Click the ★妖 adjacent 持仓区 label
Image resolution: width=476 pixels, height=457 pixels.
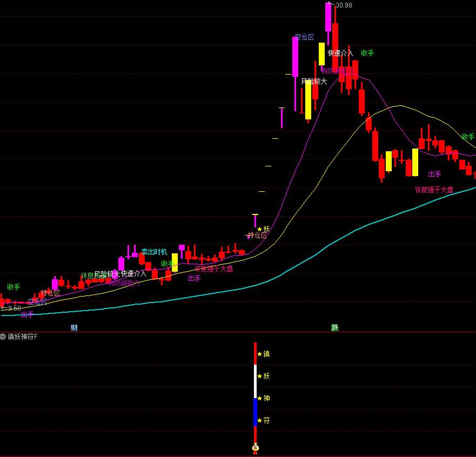(x=257, y=236)
